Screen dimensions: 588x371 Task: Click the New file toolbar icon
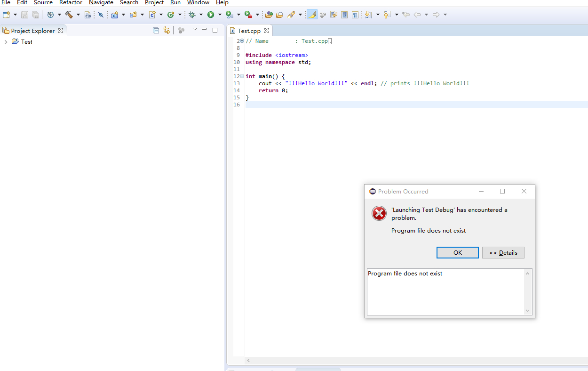[x=6, y=15]
